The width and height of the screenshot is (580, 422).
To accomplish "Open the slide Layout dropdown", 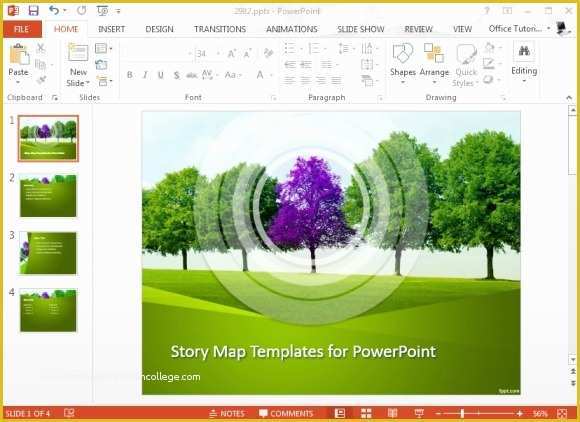I will (x=104, y=48).
